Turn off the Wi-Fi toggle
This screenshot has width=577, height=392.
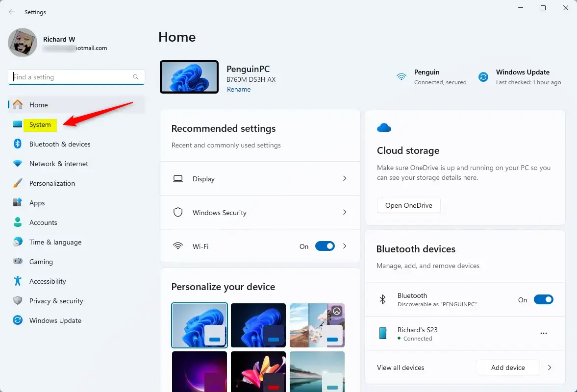(325, 246)
